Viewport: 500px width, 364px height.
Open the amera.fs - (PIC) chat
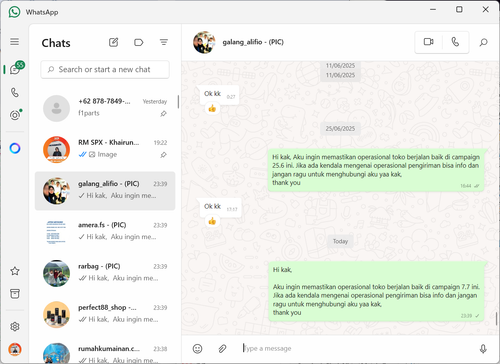(x=105, y=232)
